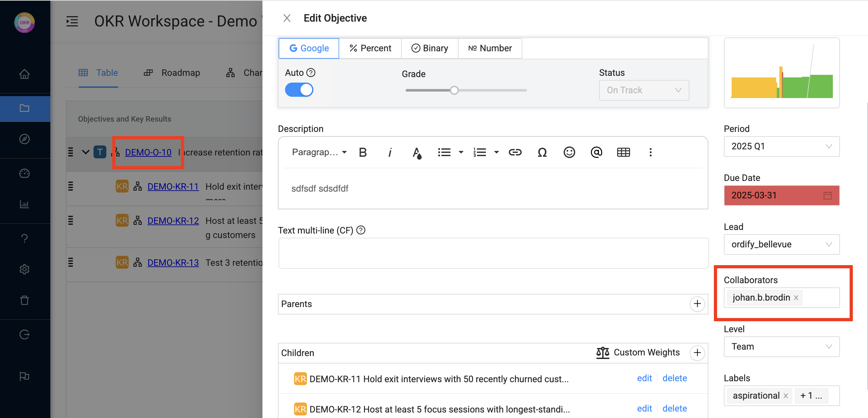Click the Bold formatting icon
The image size is (868, 418).
tap(362, 152)
